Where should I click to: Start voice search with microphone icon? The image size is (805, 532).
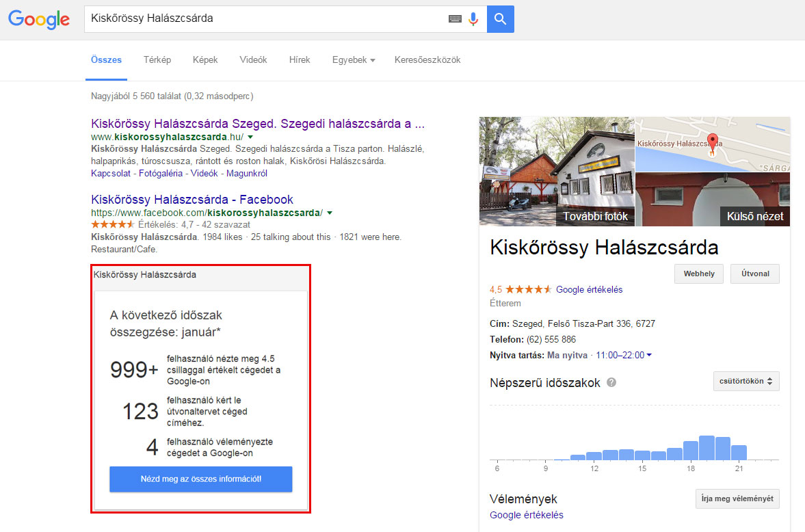pos(473,19)
